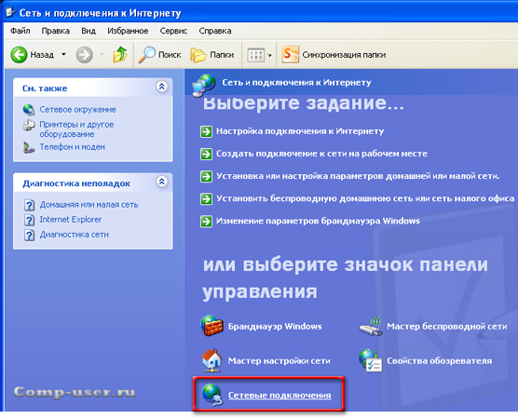Open the Избранное menu
Image resolution: width=518 pixels, height=420 pixels.
128,31
